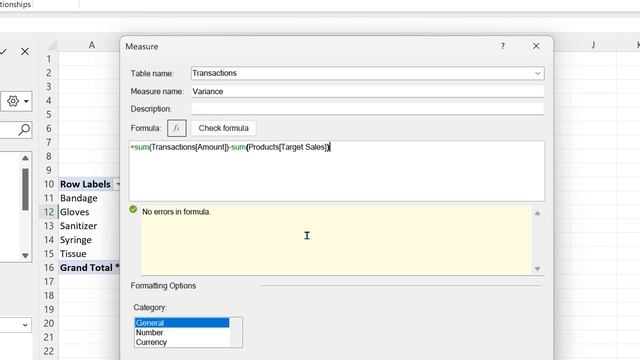Select the Syringe cell

pos(89,240)
